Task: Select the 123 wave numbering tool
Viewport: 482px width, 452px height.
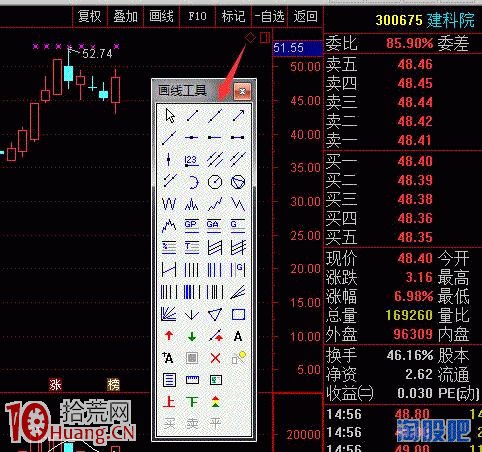Action: click(x=192, y=160)
